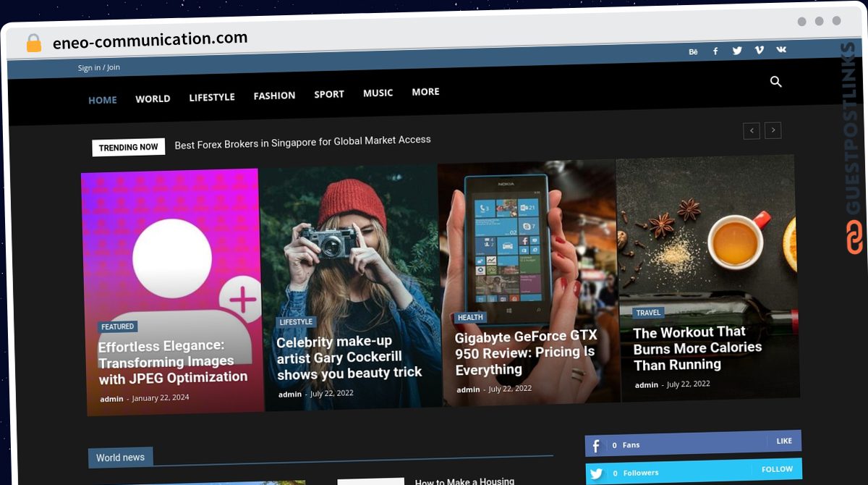Open the Behance social icon

693,52
